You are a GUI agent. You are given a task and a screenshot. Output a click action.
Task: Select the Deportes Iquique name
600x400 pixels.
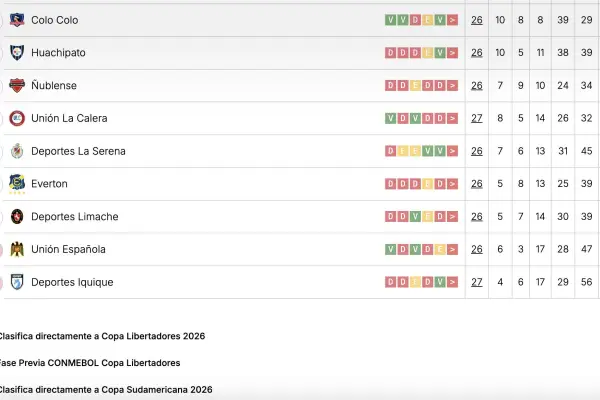click(x=72, y=282)
